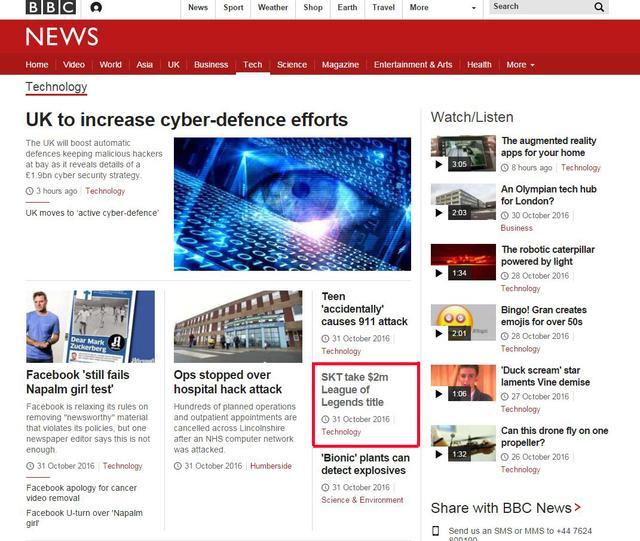The height and width of the screenshot is (541, 640).
Task: Open the hospital building story image
Action: [238, 326]
